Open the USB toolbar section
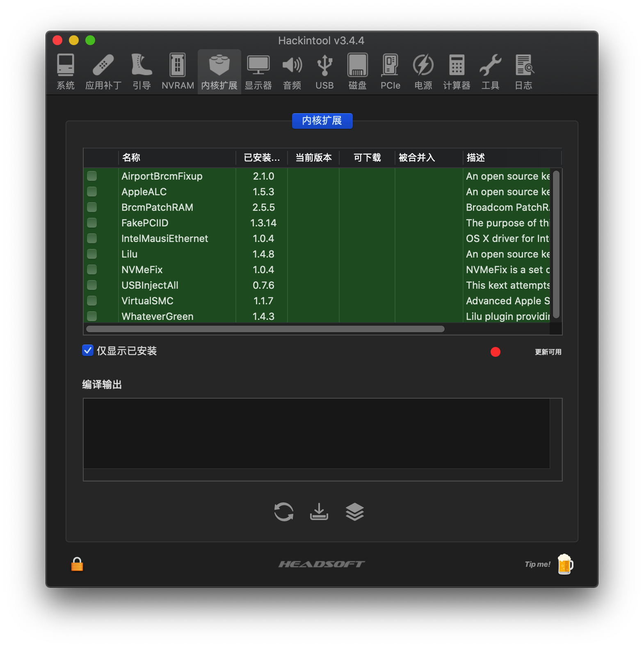 324,72
